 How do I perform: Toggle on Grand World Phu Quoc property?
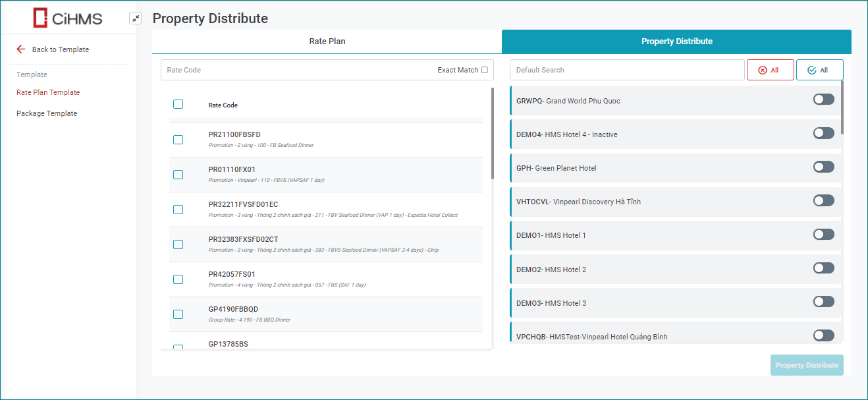pyautogui.click(x=823, y=100)
